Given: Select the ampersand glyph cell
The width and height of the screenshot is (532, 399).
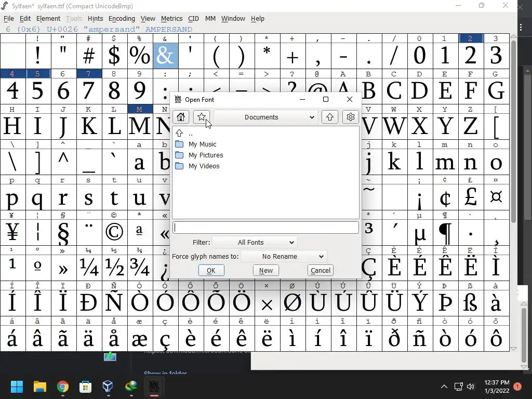Looking at the screenshot, I should 165,56.
